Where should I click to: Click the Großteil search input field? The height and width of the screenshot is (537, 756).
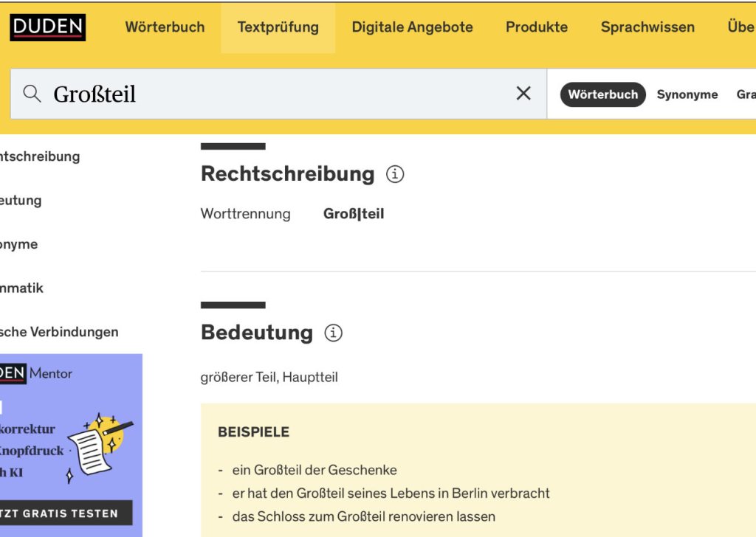[x=281, y=94]
